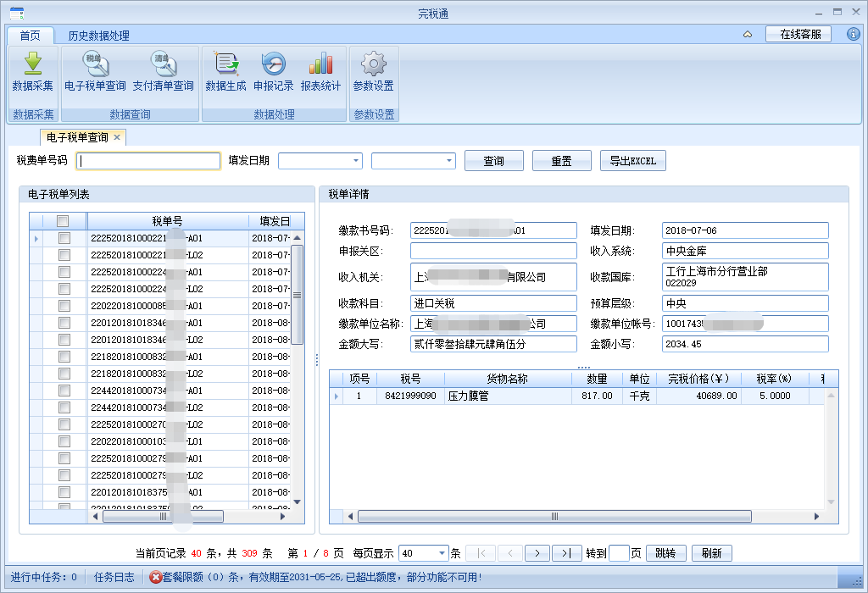The image size is (868, 593).
Task: Check the first tax bill row checkbox
Action: 64,239
